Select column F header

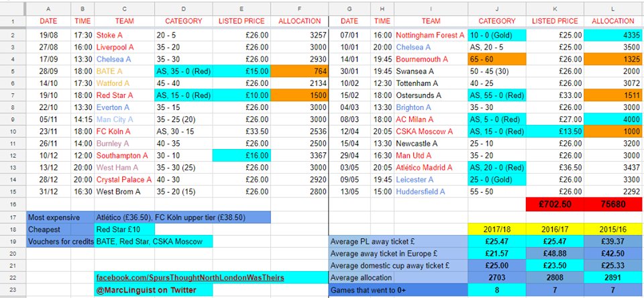pyautogui.click(x=299, y=9)
